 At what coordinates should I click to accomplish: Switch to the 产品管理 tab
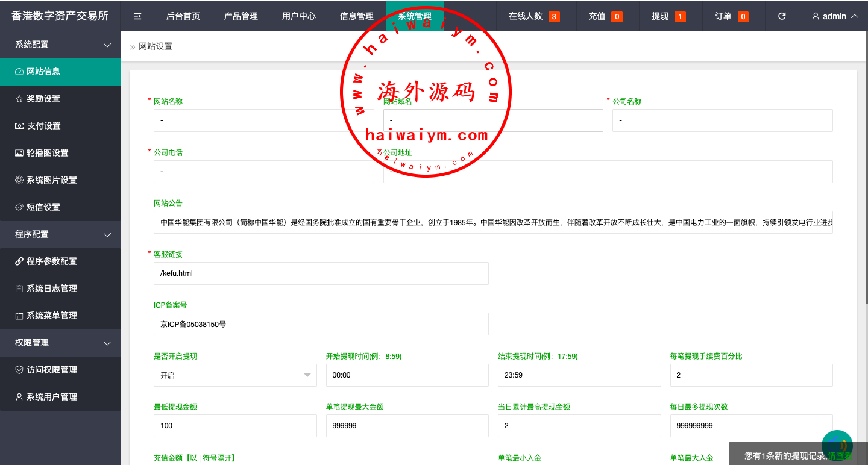coord(241,16)
